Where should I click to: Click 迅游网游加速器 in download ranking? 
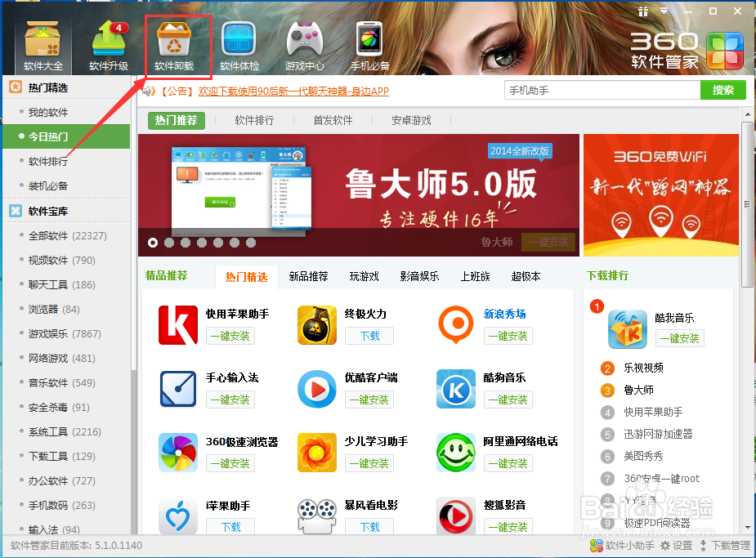[658, 434]
